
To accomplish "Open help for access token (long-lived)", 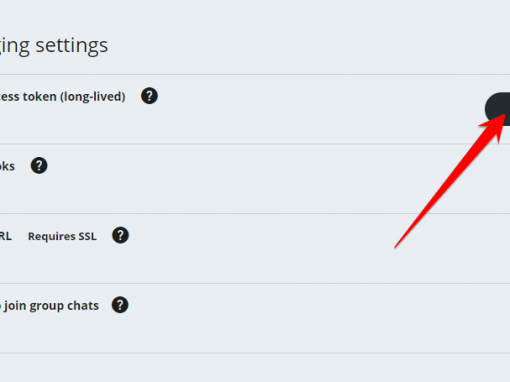I will point(149,96).
